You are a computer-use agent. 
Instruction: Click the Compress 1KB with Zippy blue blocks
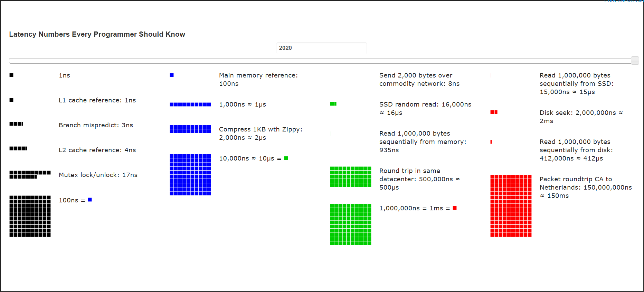pos(190,129)
